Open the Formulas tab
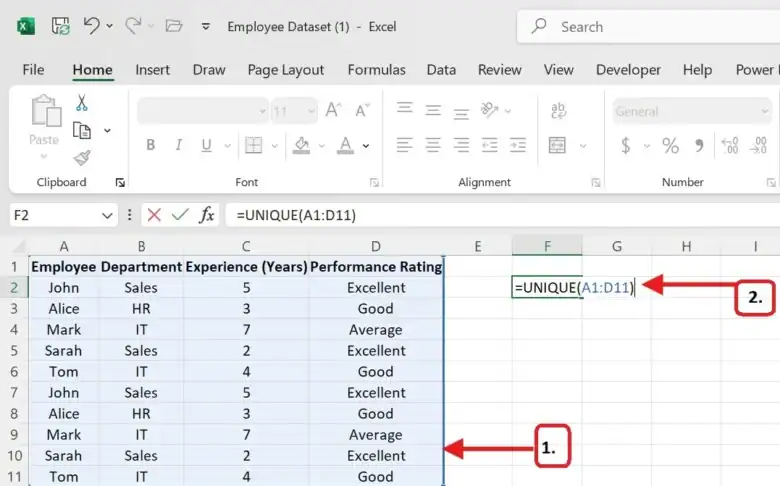780x486 pixels. click(377, 70)
